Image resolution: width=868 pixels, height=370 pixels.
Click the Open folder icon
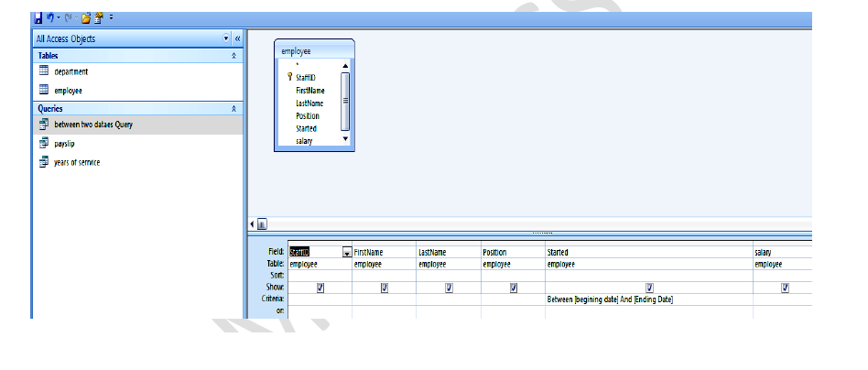click(x=86, y=16)
